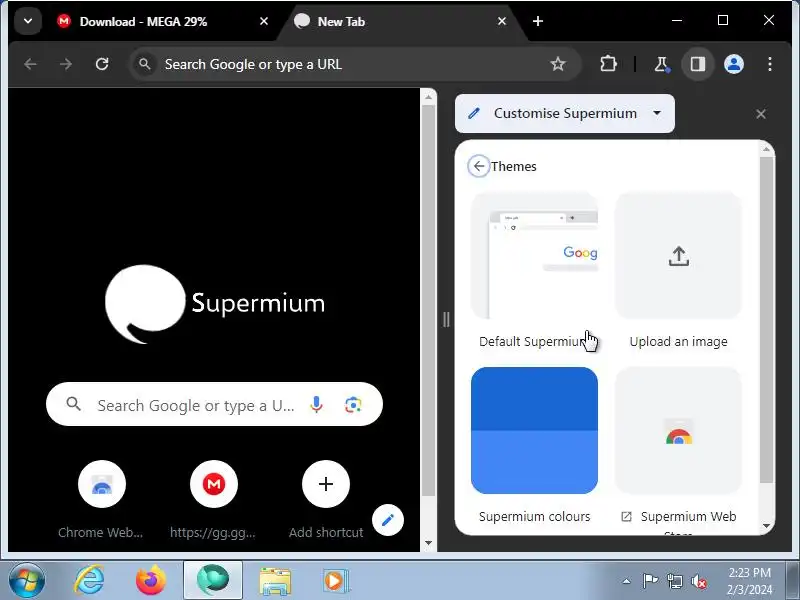800x600 pixels.
Task: Open the tab search dropdown
Action: point(28,21)
